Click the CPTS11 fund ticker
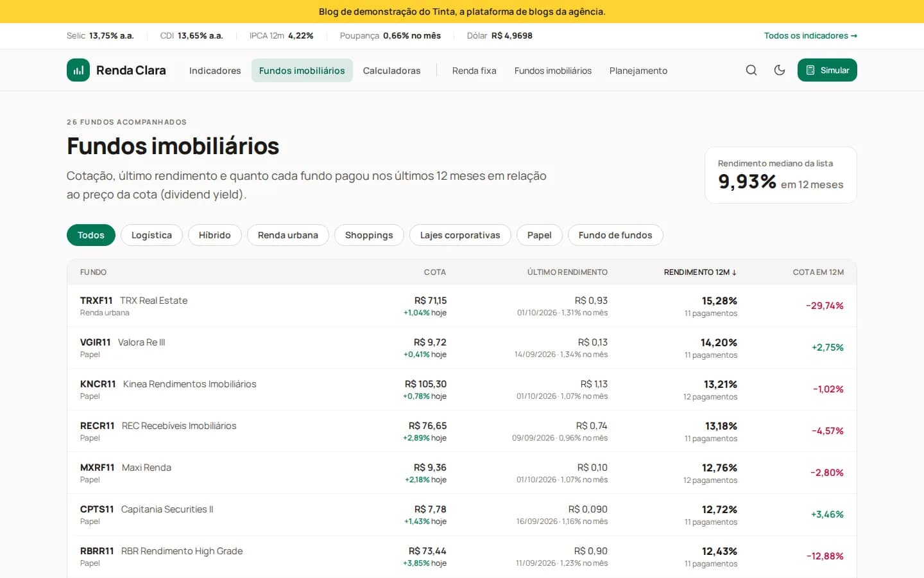The image size is (924, 578). click(97, 509)
